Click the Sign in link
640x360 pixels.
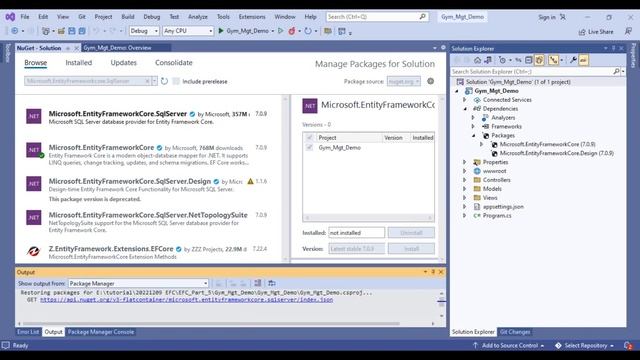coord(547,17)
